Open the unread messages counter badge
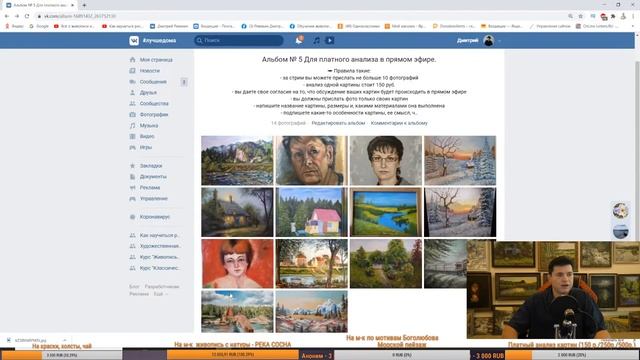The width and height of the screenshot is (640, 360). [184, 82]
